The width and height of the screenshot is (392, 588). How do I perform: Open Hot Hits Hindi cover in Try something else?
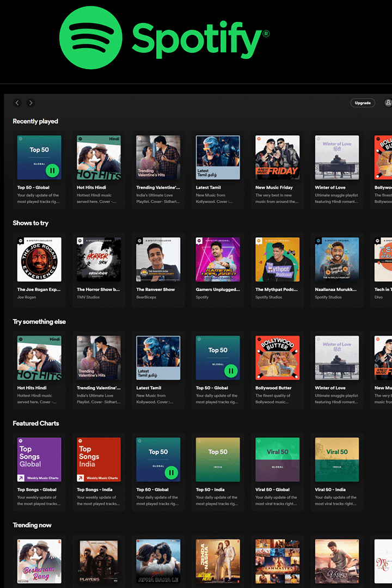pos(39,358)
